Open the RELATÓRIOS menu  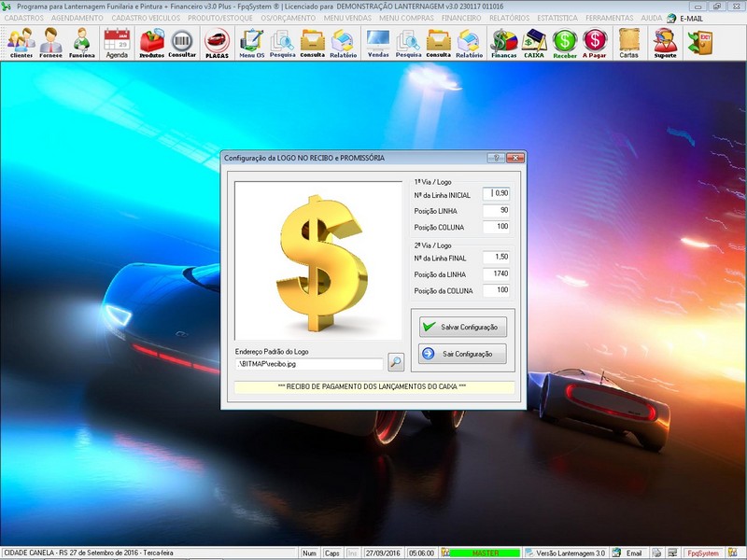point(509,18)
